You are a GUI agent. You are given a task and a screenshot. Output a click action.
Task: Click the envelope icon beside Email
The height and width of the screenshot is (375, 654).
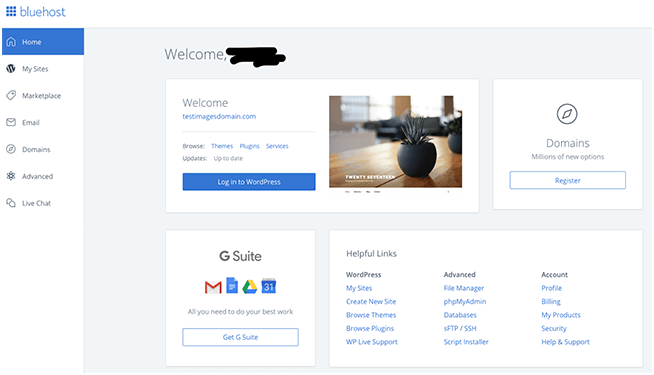click(11, 122)
